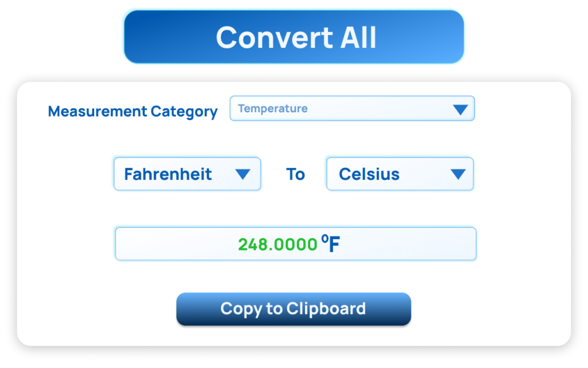Viewport: 588px width, 368px height.
Task: Click the Convert All header button
Action: (293, 37)
